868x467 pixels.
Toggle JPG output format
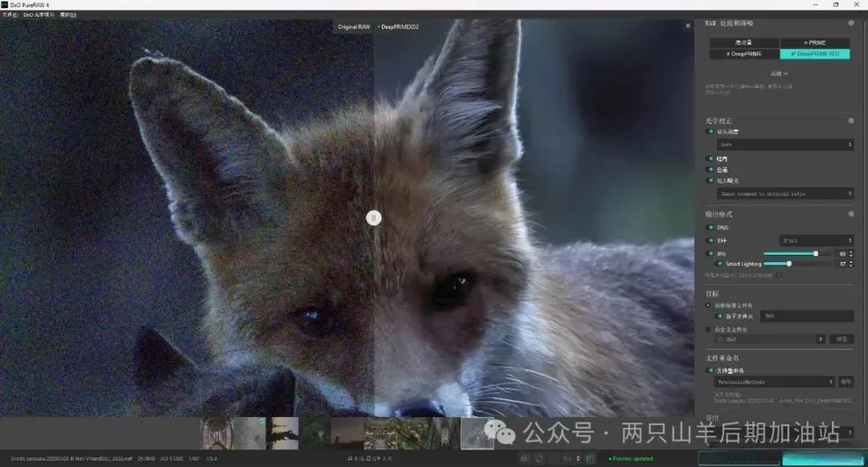pyautogui.click(x=710, y=254)
